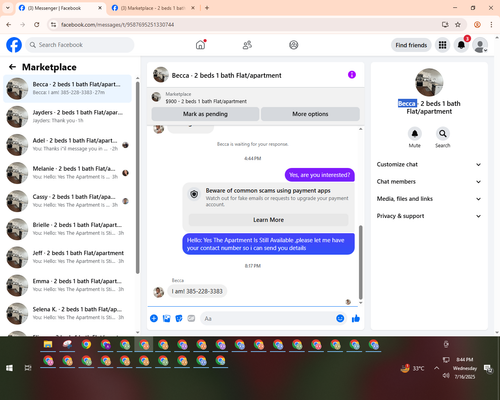
Task: Open the Brielle conversation
Action: [x=67, y=229]
